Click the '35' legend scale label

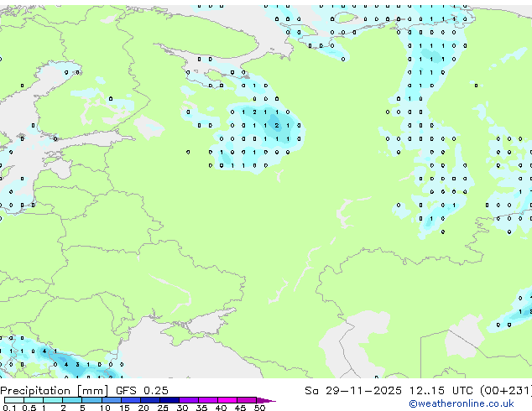point(201,408)
